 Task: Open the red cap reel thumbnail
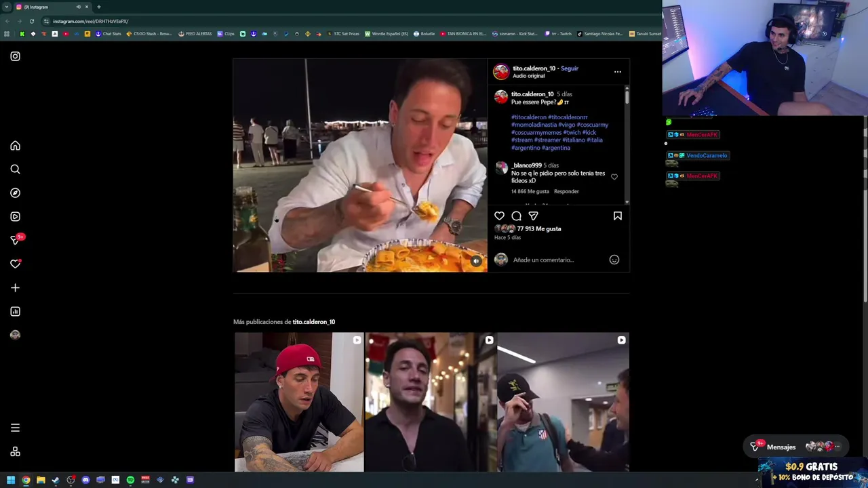coord(299,402)
